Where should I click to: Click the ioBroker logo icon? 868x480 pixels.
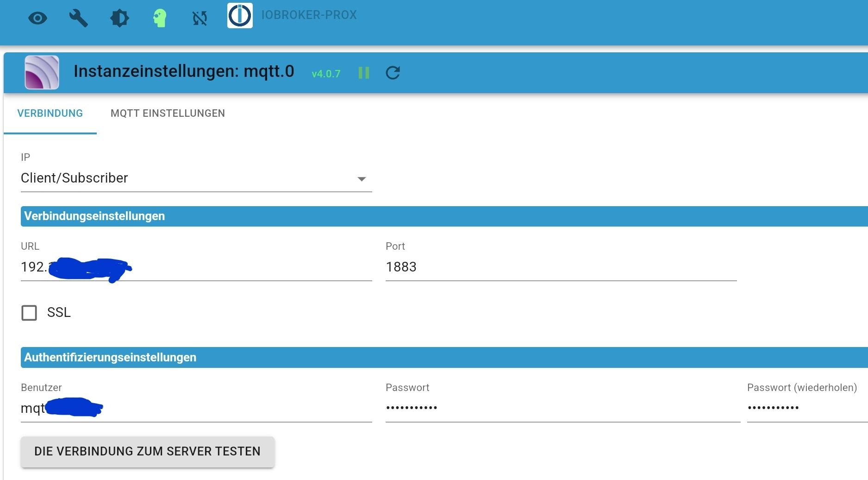240,15
